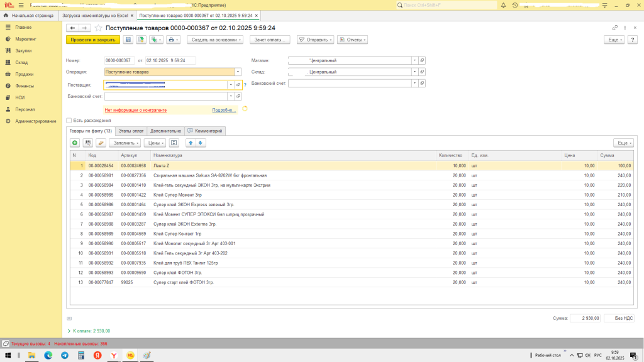
Task: Expand the К оплате section
Action: click(89, 331)
